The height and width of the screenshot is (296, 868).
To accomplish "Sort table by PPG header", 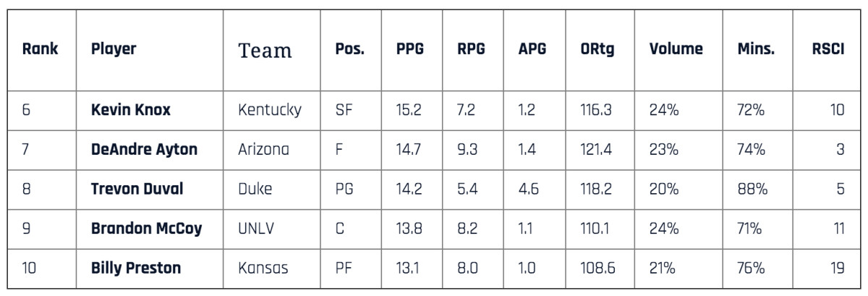I will tap(409, 50).
